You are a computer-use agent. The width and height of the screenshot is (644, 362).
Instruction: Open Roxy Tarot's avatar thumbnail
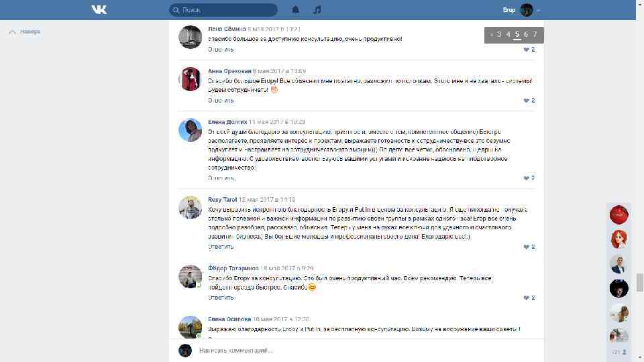coord(190,207)
